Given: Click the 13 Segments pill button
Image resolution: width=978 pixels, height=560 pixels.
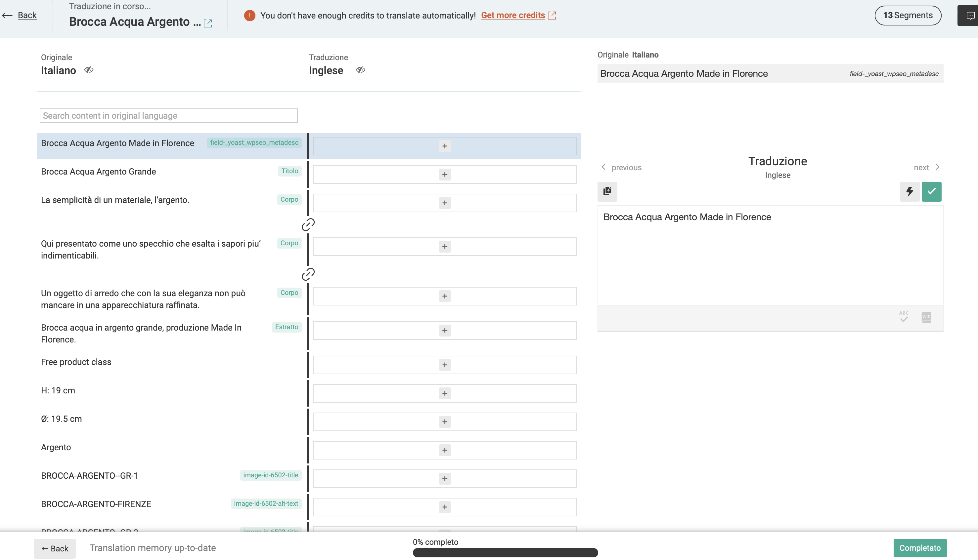Looking at the screenshot, I should click(x=908, y=16).
